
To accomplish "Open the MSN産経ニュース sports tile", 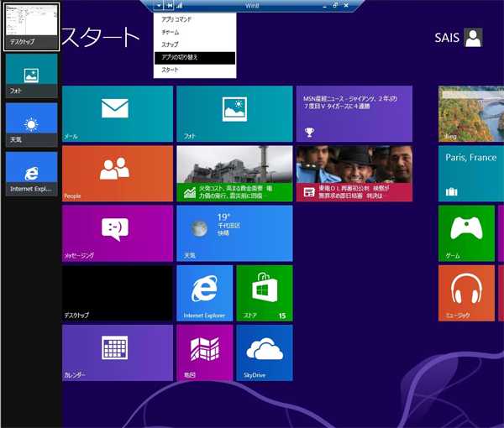I will point(354,113).
